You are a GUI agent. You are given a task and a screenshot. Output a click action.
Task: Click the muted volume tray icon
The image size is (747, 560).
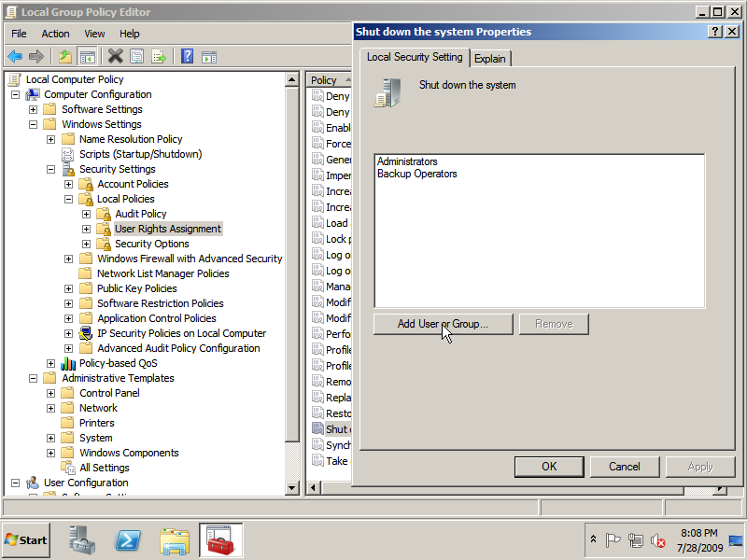(x=658, y=540)
